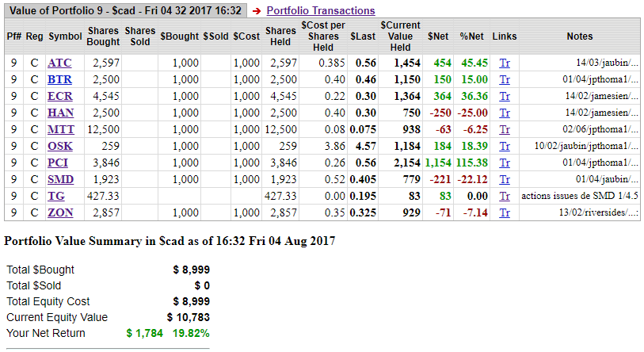This screenshot has height=352, width=644.
Task: Click the Tr link in the PCI row
Action: click(505, 163)
